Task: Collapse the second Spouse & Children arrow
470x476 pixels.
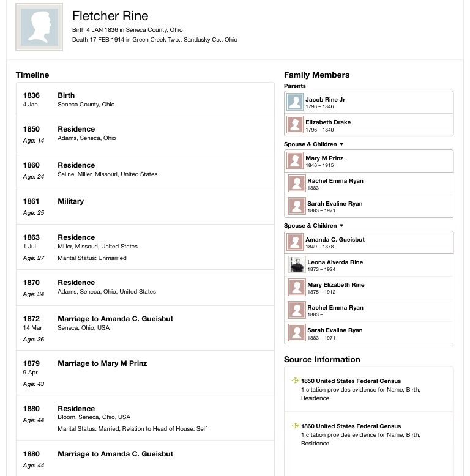Action: (x=341, y=226)
